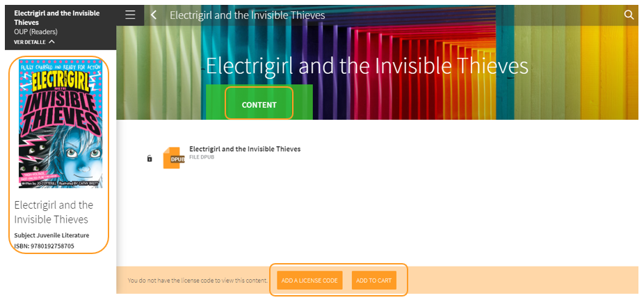Open the Electrigirl file name in the content list
The height and width of the screenshot is (300, 644).
pyautogui.click(x=245, y=149)
